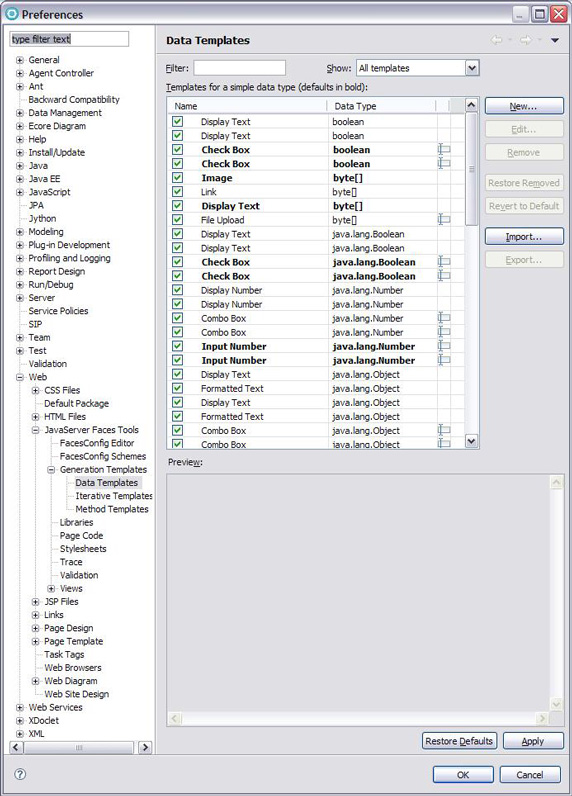Viewport: 572px width, 796px height.
Task: Click the Preferences window title icon
Action: pos(12,14)
